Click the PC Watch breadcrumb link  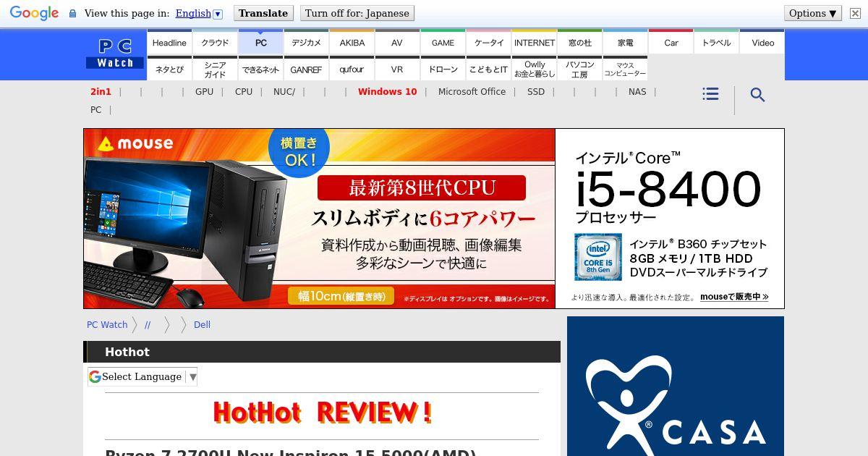[x=107, y=325]
